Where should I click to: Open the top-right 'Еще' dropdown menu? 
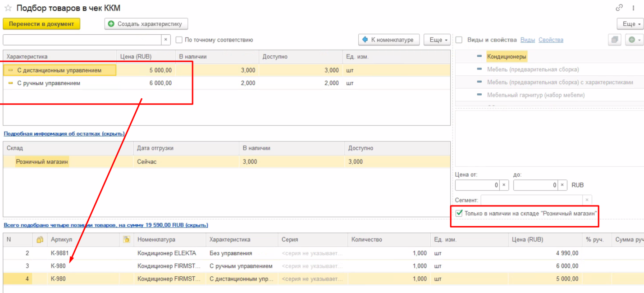pyautogui.click(x=630, y=24)
